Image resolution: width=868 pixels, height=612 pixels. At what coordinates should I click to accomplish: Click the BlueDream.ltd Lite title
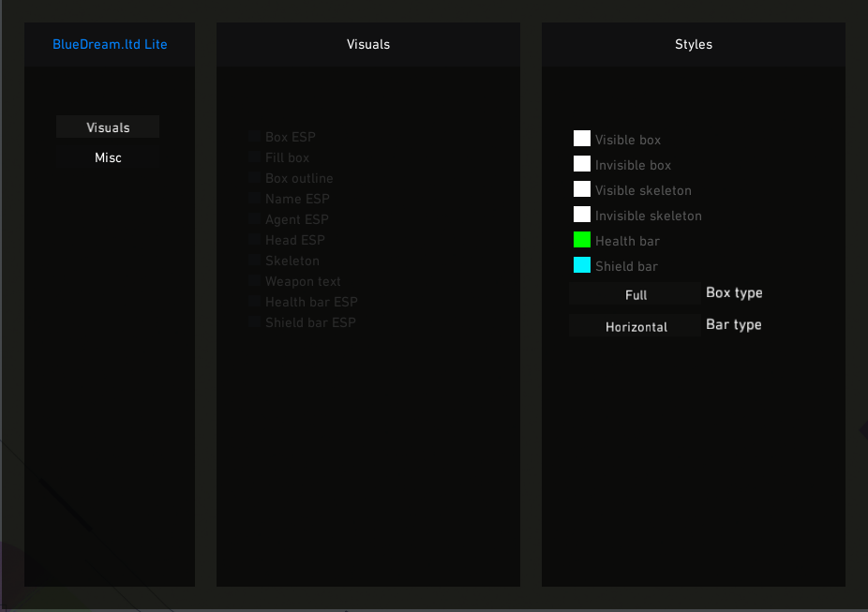click(110, 44)
